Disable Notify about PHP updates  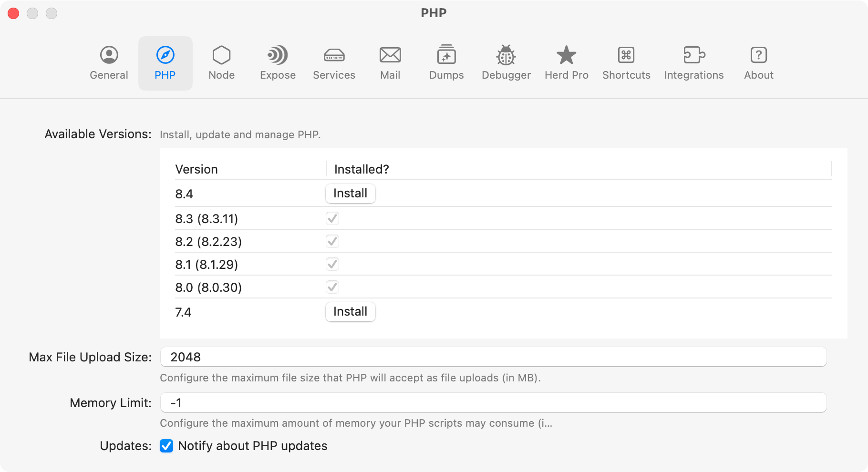click(x=166, y=446)
